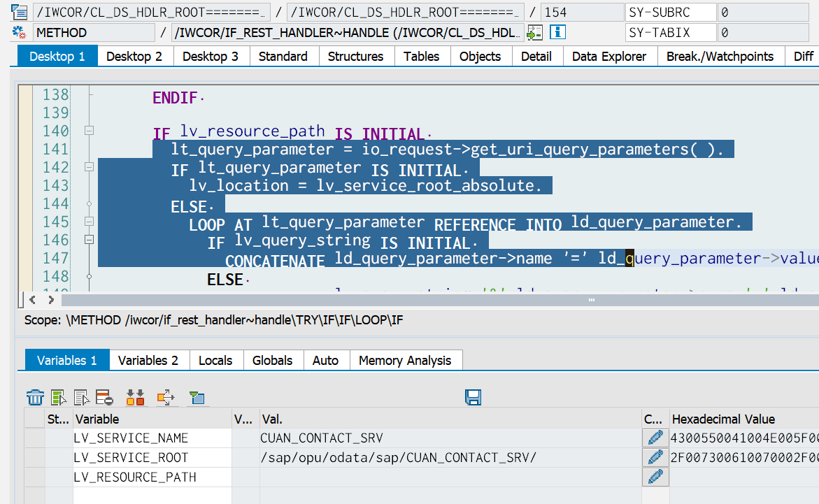Edit LV_SERVICE_ROOT value using pencil icon
Viewport: 819px width, 504px height.
(x=655, y=458)
